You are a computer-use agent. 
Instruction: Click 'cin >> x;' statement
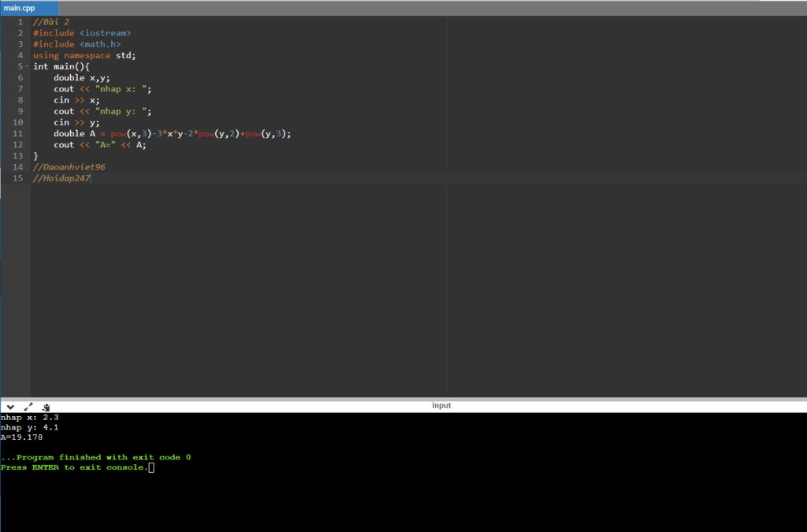76,100
